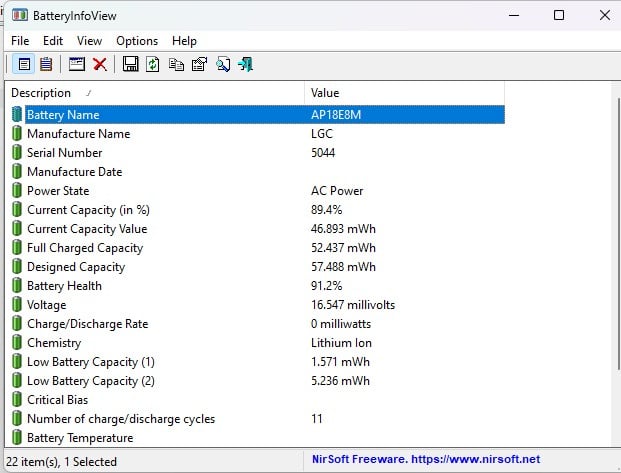Screen dimensions: 621x473
Task: Open the Help menu
Action: click(x=184, y=41)
